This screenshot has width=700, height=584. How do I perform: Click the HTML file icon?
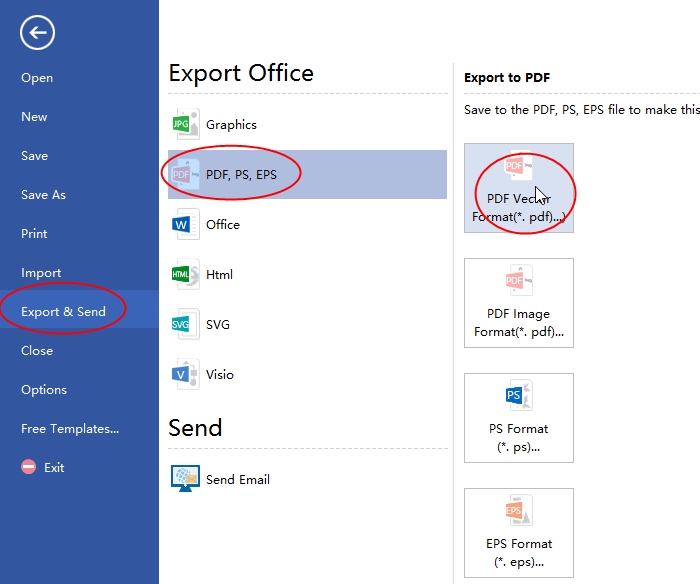[x=186, y=274]
